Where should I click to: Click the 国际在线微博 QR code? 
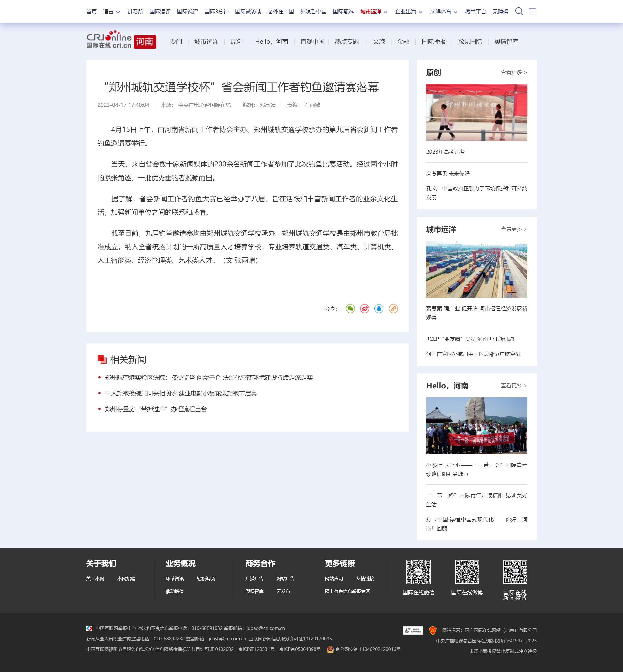point(467,572)
